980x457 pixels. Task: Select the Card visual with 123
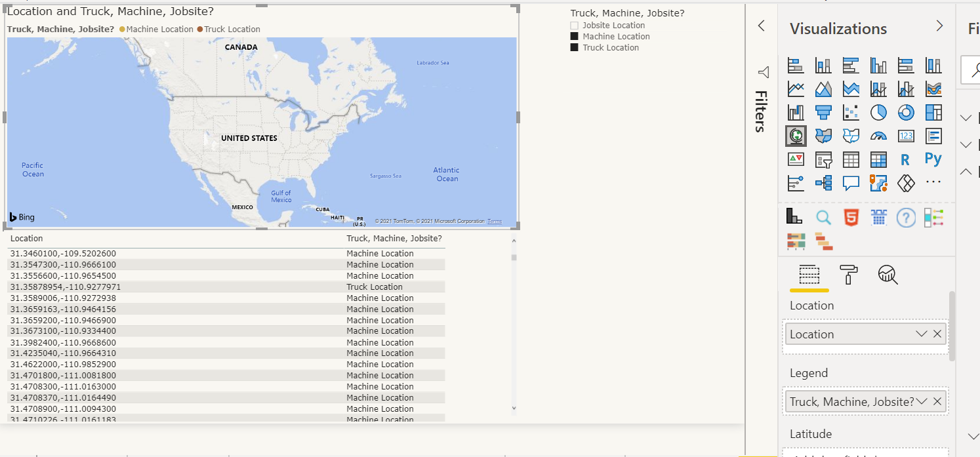906,136
